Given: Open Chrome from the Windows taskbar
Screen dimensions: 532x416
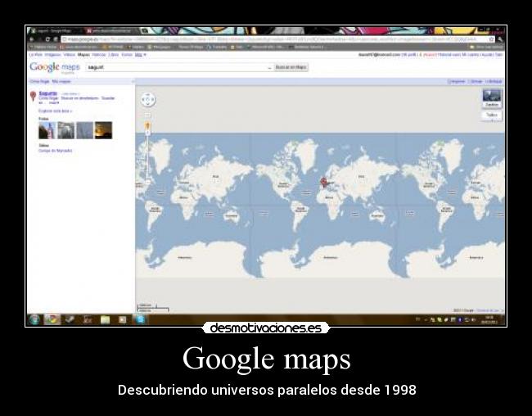Looking at the screenshot, I should [52, 319].
